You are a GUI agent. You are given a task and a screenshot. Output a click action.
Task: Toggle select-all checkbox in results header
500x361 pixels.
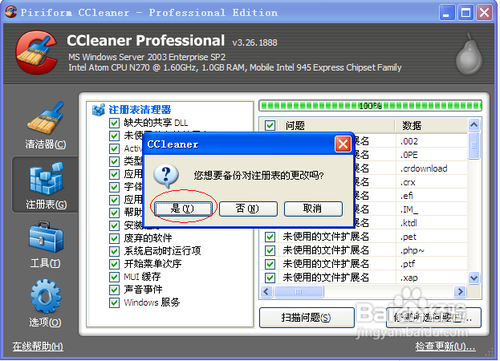pos(270,126)
